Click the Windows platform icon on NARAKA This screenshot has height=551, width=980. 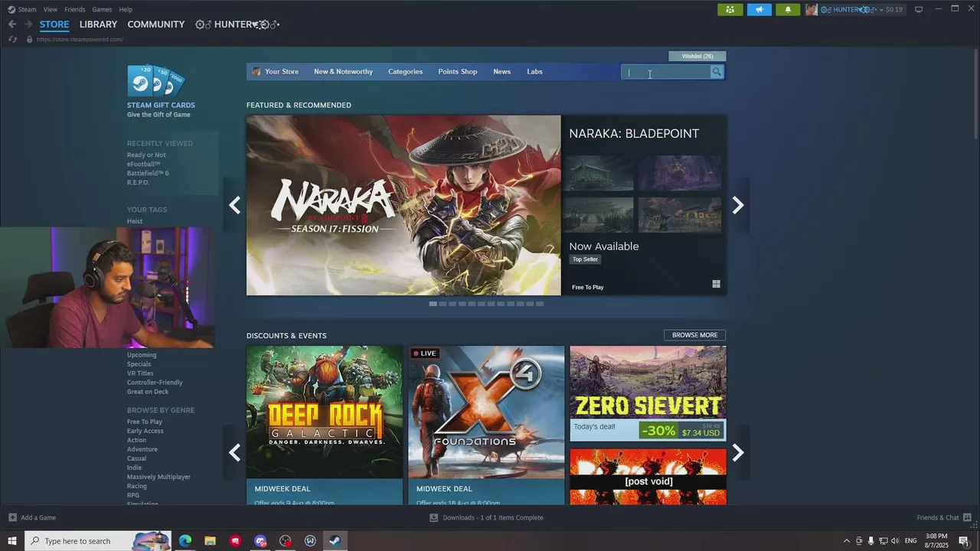click(x=716, y=284)
